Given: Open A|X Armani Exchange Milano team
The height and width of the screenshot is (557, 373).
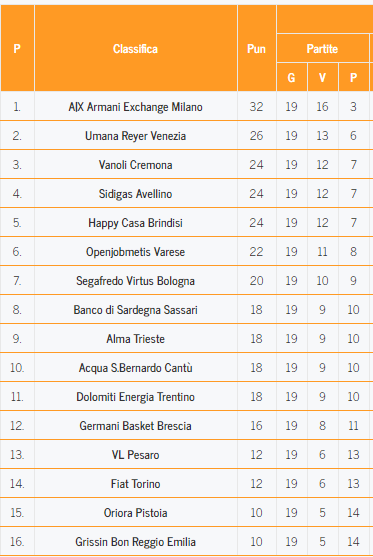Looking at the screenshot, I should [x=135, y=107].
